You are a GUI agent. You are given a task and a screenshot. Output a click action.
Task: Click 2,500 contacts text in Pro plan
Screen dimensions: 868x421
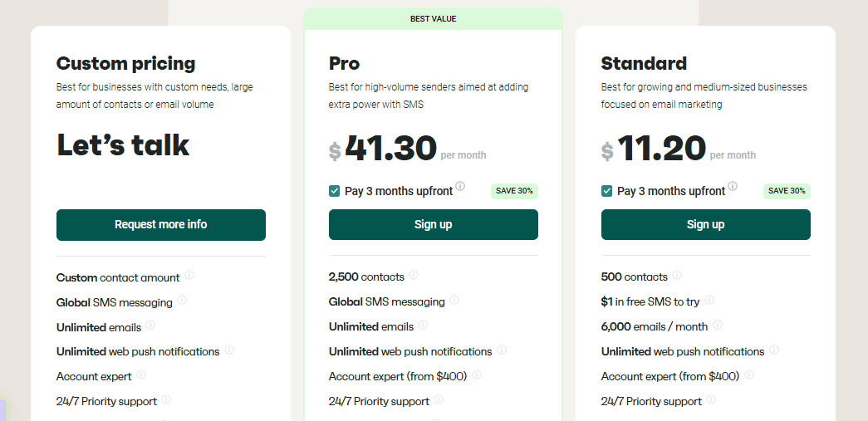pos(366,277)
